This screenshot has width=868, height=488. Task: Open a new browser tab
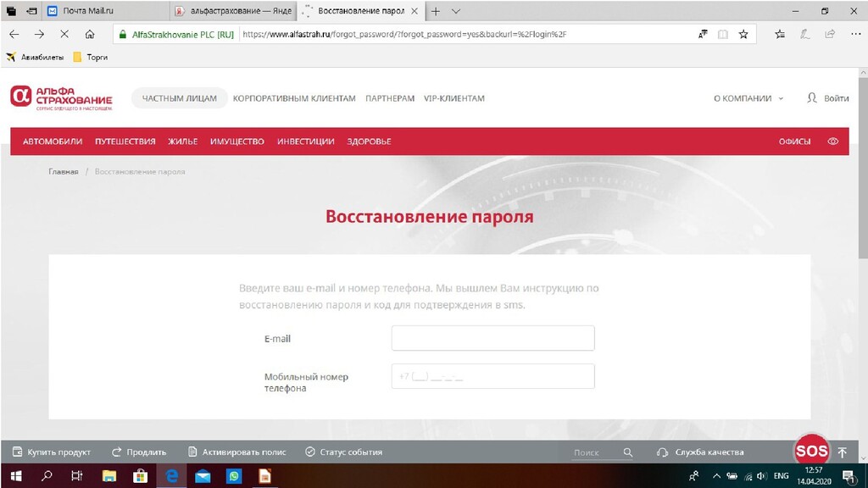click(x=436, y=11)
